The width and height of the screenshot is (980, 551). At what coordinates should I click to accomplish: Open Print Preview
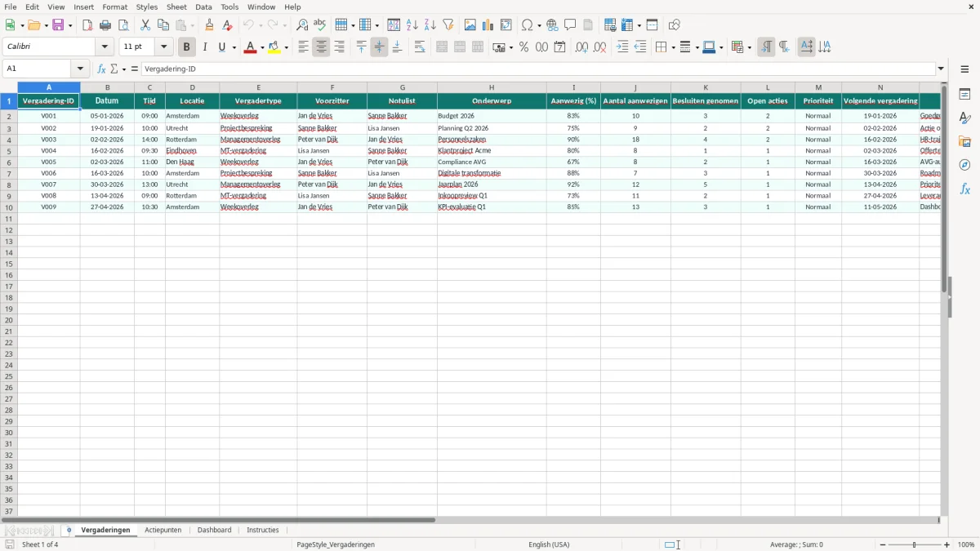point(123,25)
